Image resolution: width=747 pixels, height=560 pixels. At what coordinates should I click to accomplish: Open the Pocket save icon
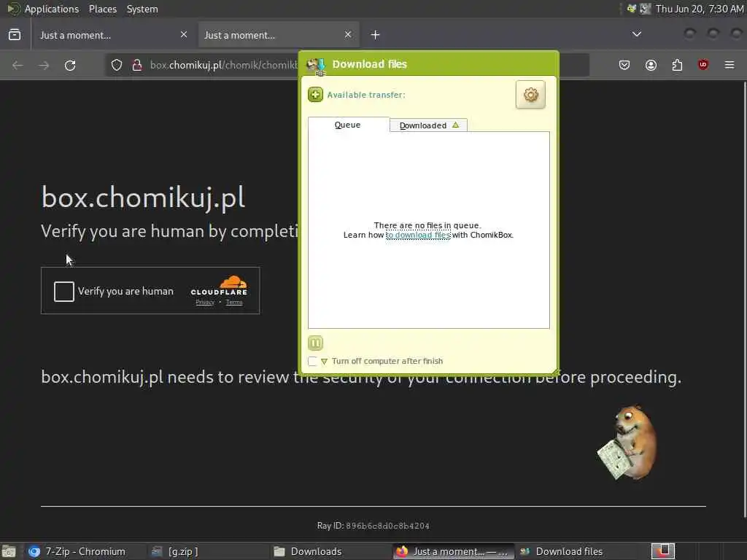[624, 65]
